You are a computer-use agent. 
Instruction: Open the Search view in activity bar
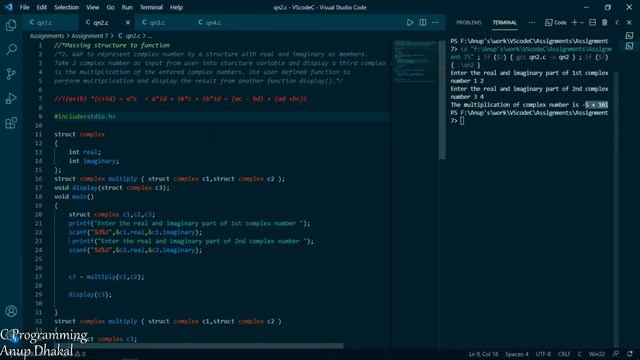[11, 49]
